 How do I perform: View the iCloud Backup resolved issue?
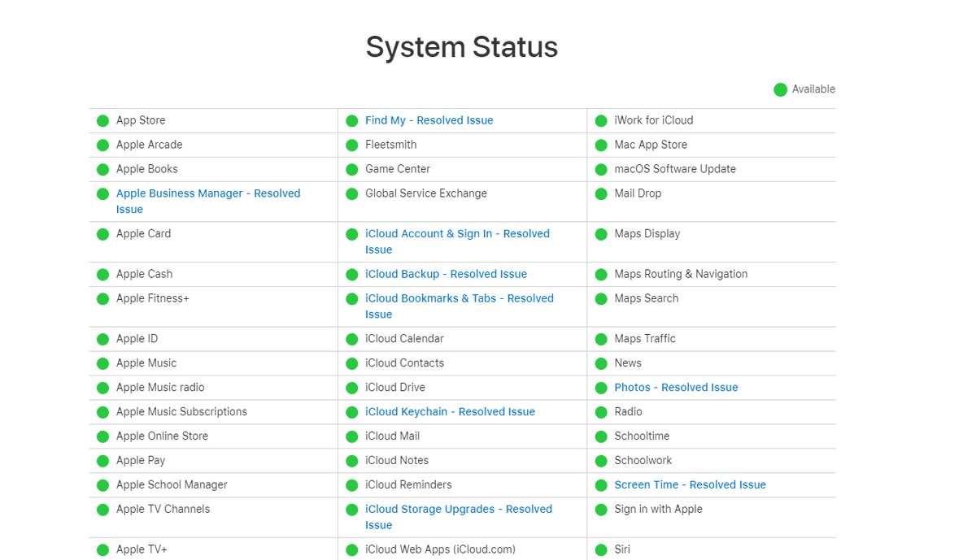coord(446,274)
